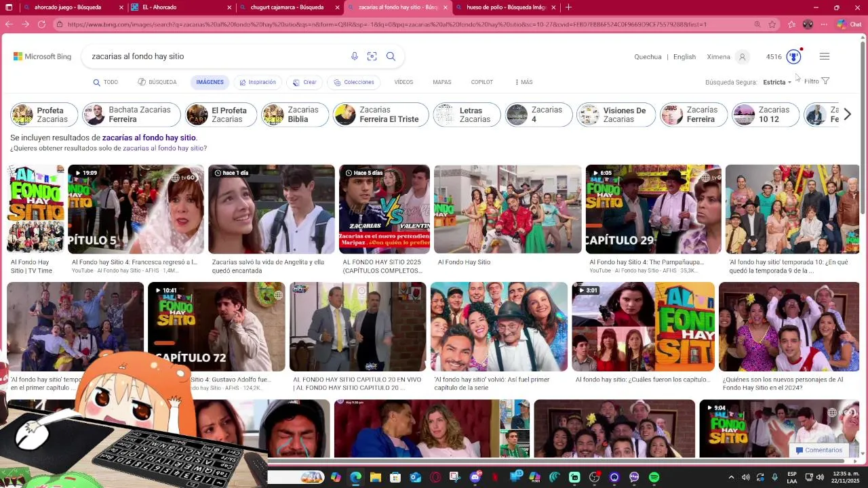Reload the page with refresh icon
Viewport: 868px width, 488px height.
(41, 24)
